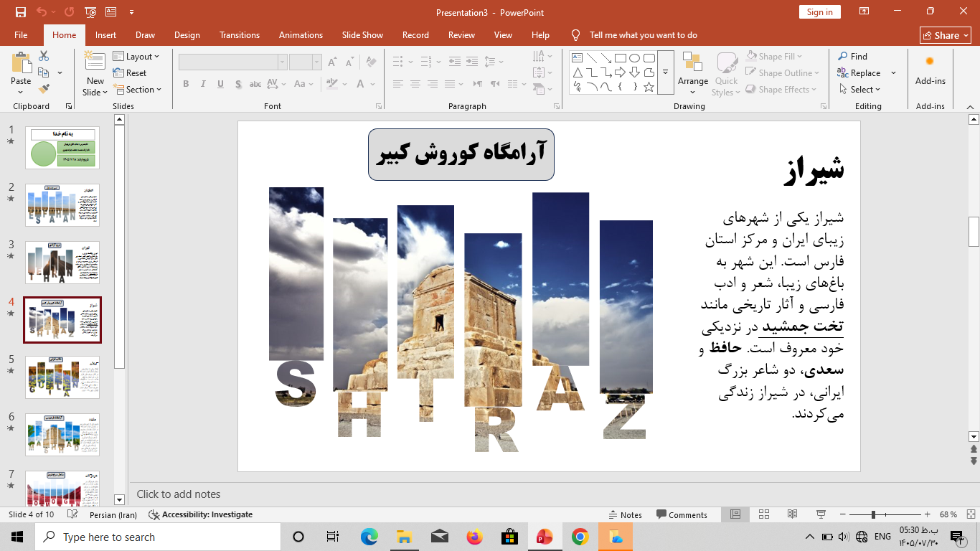
Task: Expand the shapes gallery More arrow
Action: [x=665, y=72]
